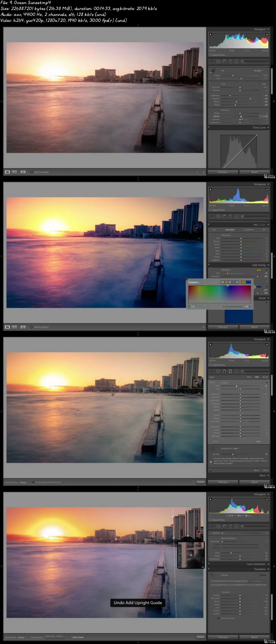This screenshot has width=276, height=644.
Task: Click the graduated filter Close button
Action: [x=265, y=470]
